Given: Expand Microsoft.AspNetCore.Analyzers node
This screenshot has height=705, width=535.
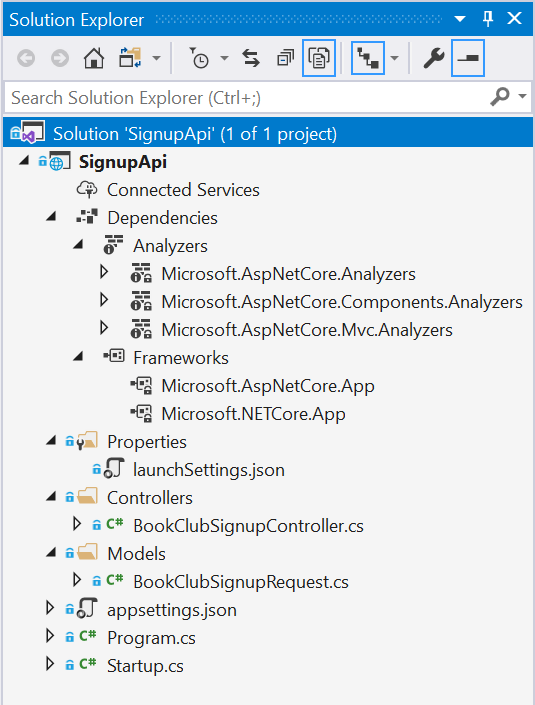Looking at the screenshot, I should [x=104, y=272].
